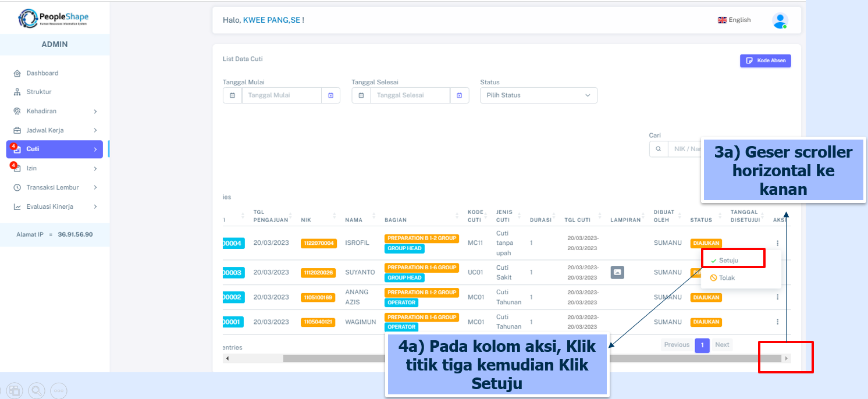Click the Kode Absen button
The image size is (868, 399).
tap(765, 60)
